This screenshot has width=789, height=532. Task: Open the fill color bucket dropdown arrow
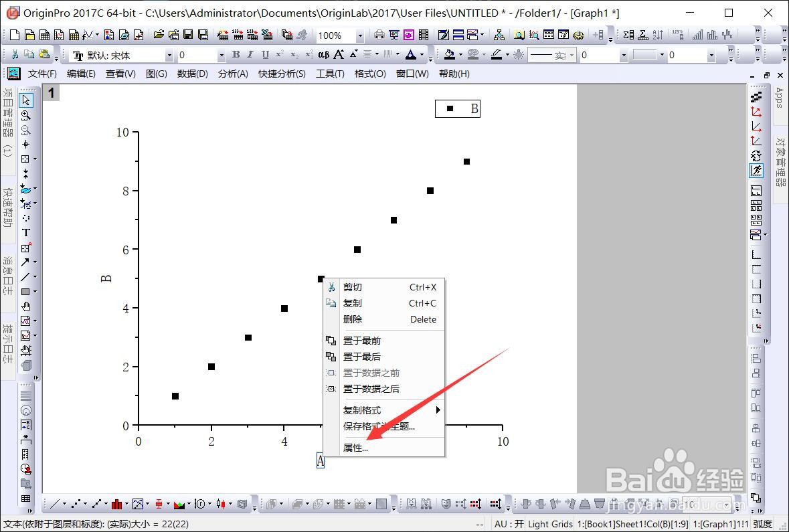click(x=460, y=54)
